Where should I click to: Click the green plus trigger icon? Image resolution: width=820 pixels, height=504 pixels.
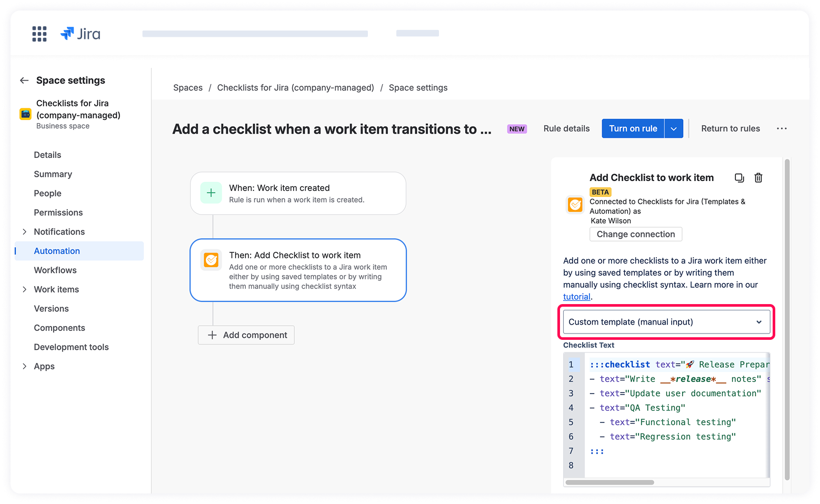211,193
